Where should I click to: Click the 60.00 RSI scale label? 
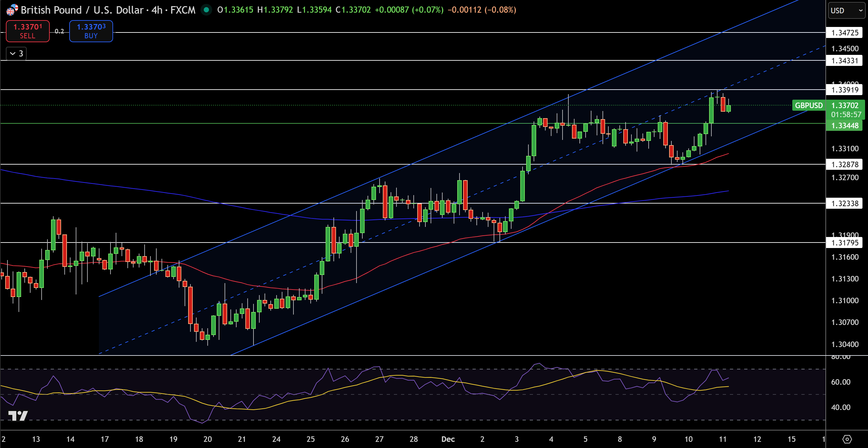coord(840,382)
